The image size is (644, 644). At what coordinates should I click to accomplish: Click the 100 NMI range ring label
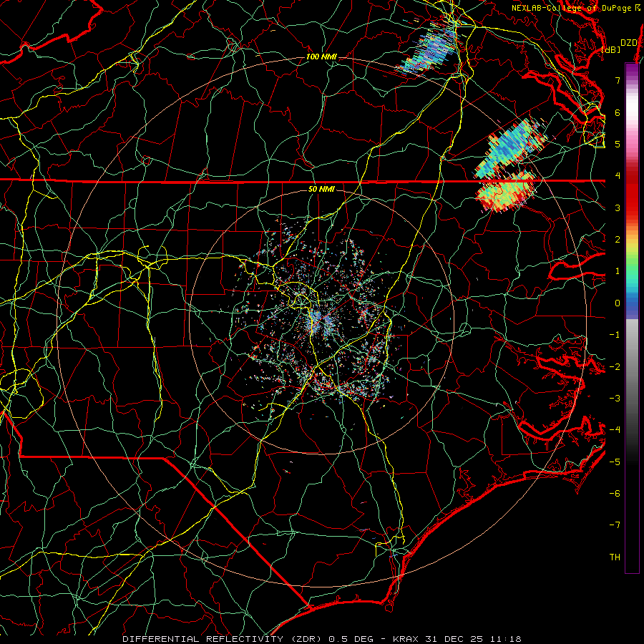[x=321, y=57]
